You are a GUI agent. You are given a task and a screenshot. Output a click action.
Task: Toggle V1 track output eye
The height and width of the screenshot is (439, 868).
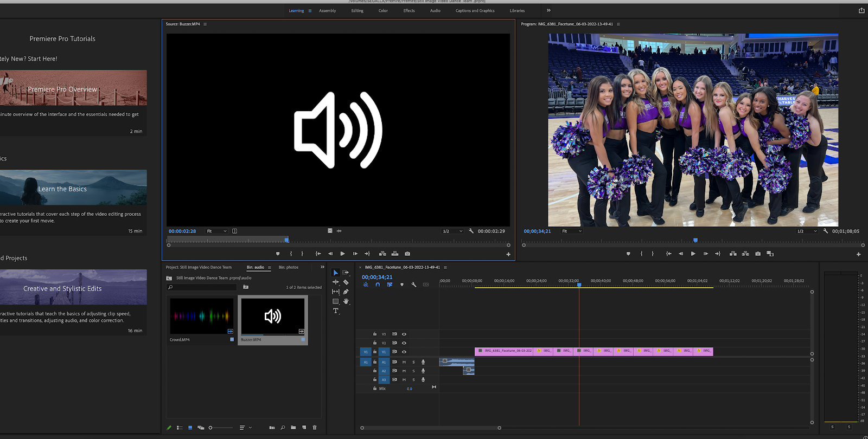(x=404, y=352)
